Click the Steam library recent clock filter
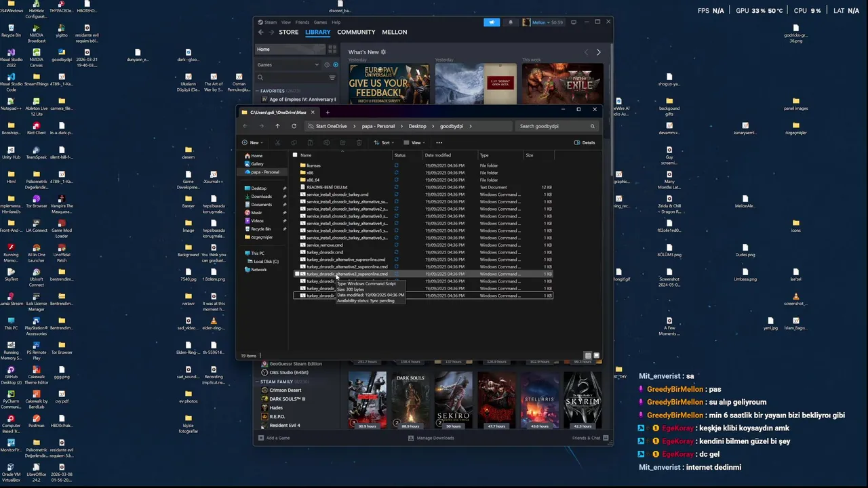 pyautogui.click(x=327, y=65)
